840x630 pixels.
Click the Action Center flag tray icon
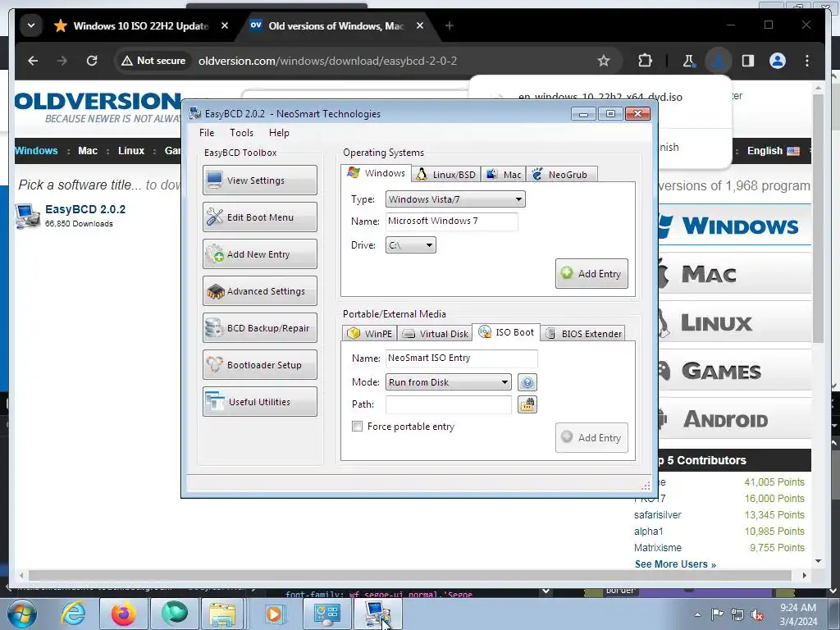717,614
